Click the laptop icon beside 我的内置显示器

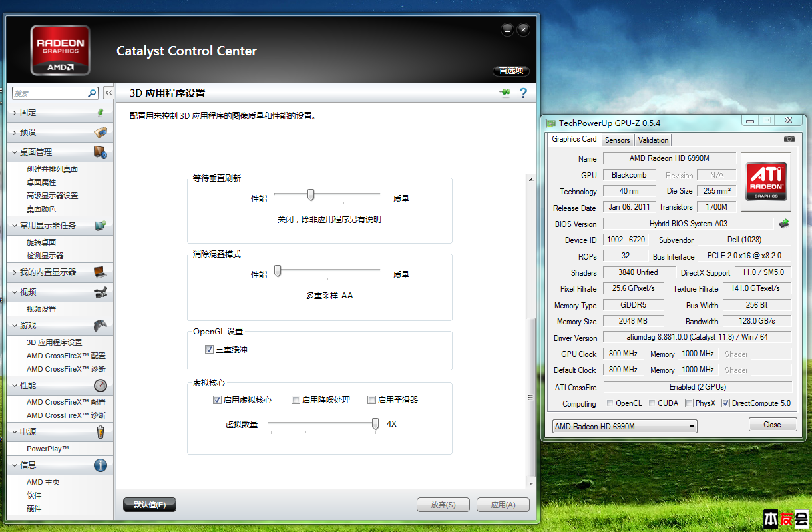pyautogui.click(x=101, y=272)
